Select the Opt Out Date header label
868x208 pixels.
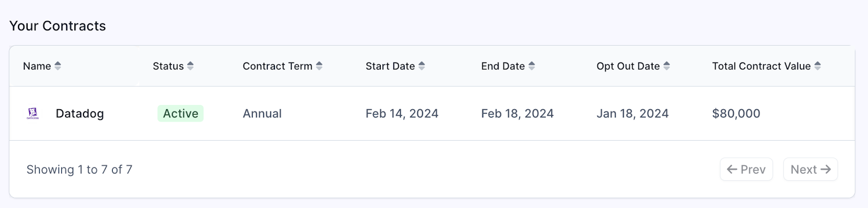coord(628,66)
